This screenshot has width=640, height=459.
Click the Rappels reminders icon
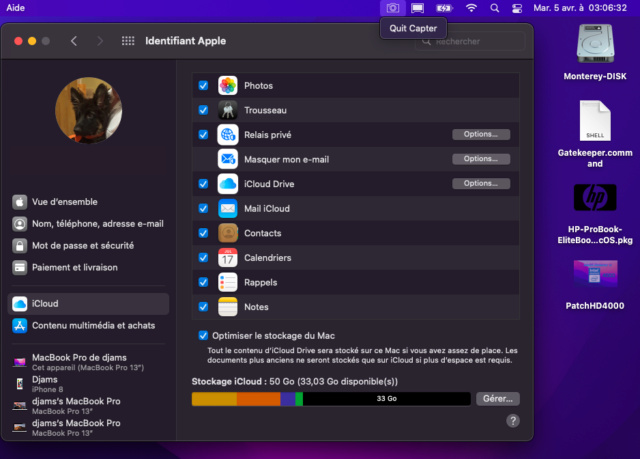click(227, 282)
